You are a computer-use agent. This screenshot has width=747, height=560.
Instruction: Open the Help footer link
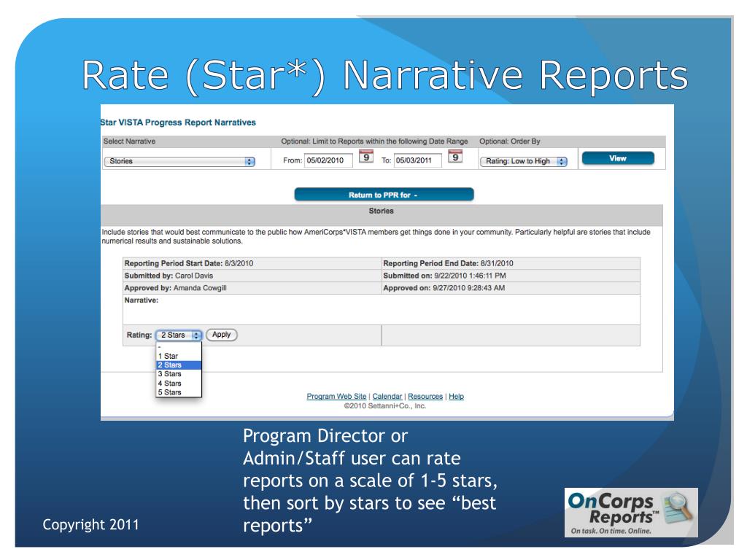(x=456, y=396)
